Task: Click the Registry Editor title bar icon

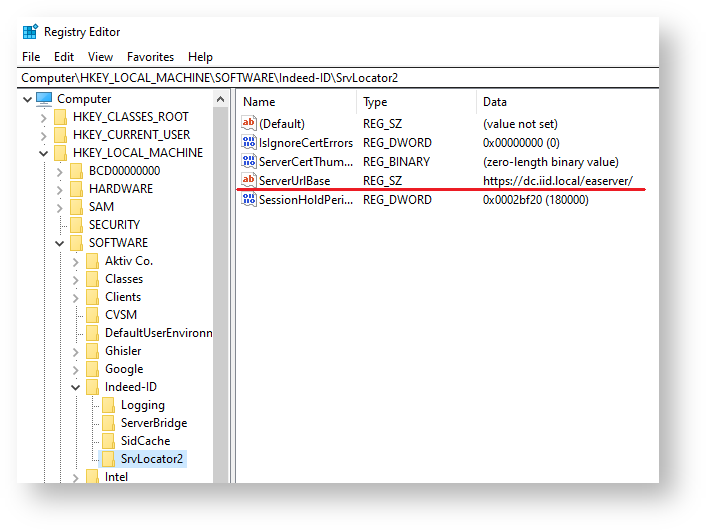Action: point(30,32)
